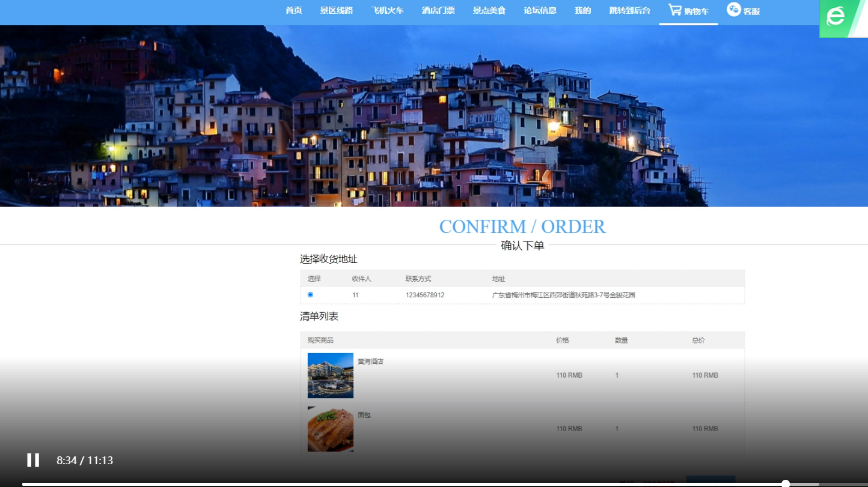This screenshot has width=868, height=487.
Task: Click the shopping cart icon
Action: click(x=675, y=10)
